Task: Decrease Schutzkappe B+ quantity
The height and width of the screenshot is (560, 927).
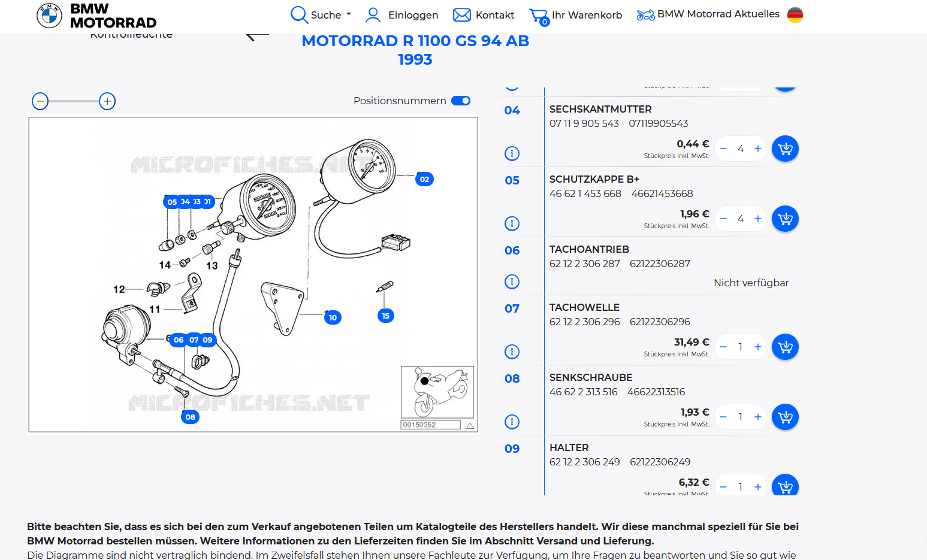Action: pyautogui.click(x=723, y=219)
